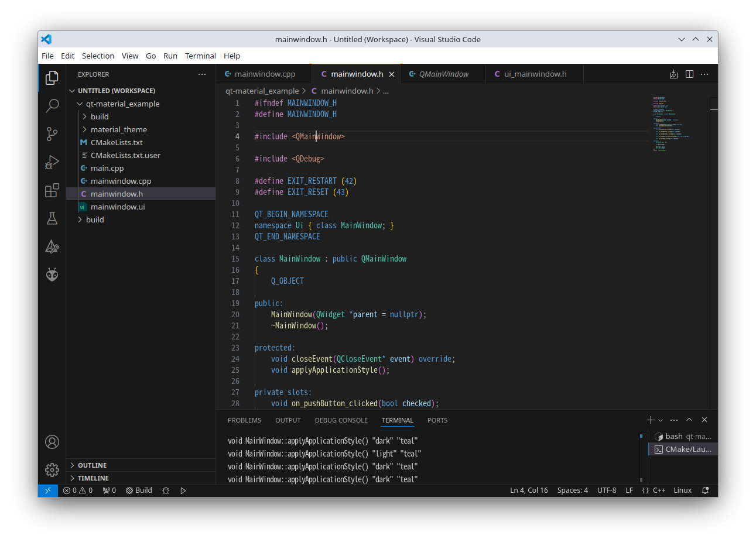Image resolution: width=756 pixels, height=542 pixels.
Task: Open the Search view in activity bar
Action: point(52,105)
